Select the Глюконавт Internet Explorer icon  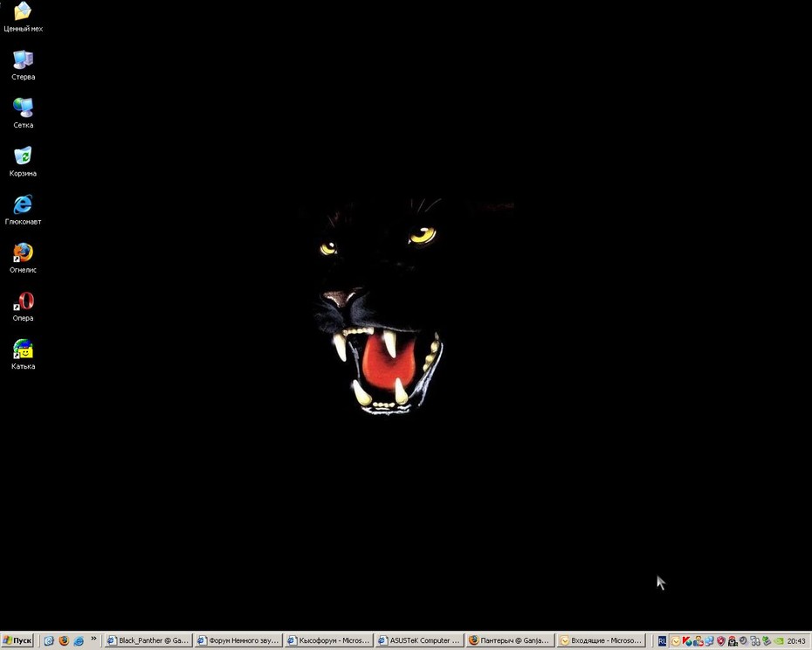coord(23,210)
